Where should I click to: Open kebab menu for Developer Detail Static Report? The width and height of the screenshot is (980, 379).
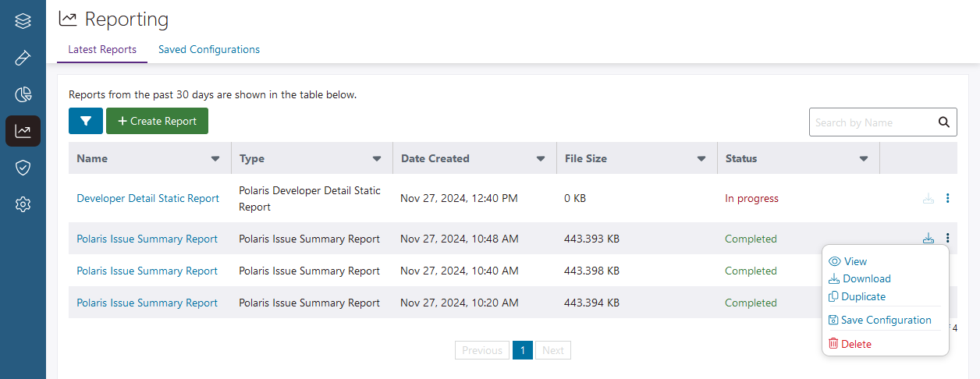(947, 198)
